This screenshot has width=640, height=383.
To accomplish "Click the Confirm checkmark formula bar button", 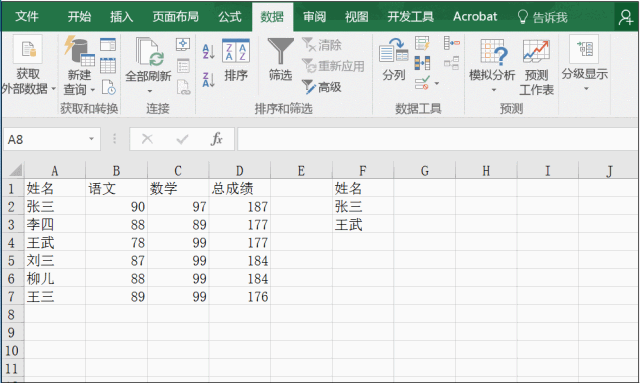I will click(182, 139).
